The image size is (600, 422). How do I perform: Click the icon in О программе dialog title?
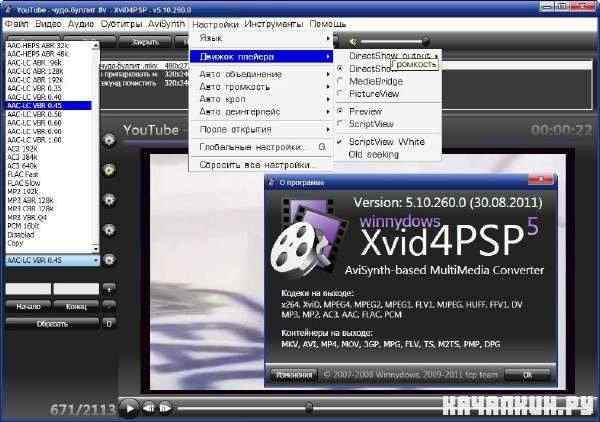(x=272, y=182)
